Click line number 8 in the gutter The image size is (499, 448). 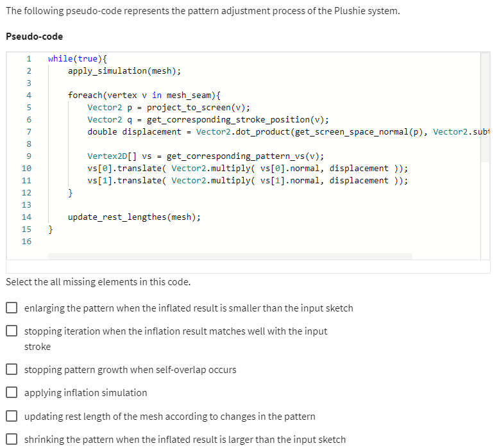(x=29, y=144)
